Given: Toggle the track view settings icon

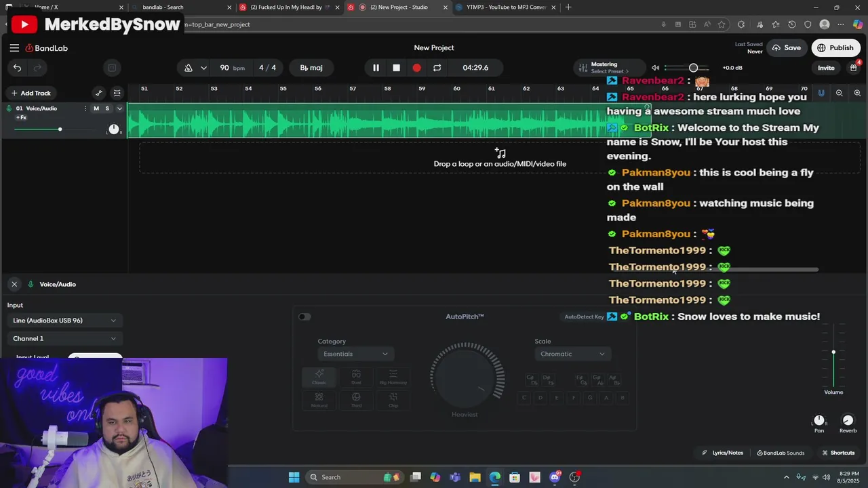Looking at the screenshot, I should 117,93.
